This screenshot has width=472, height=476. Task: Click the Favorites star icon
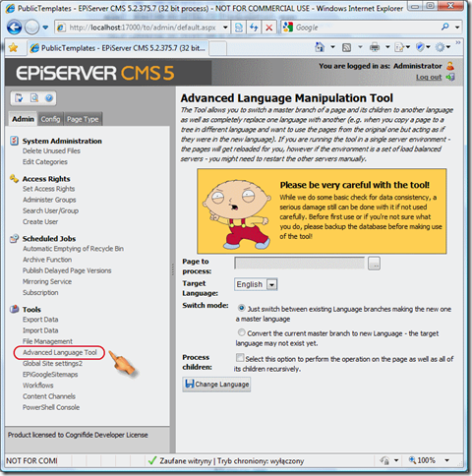coord(13,48)
